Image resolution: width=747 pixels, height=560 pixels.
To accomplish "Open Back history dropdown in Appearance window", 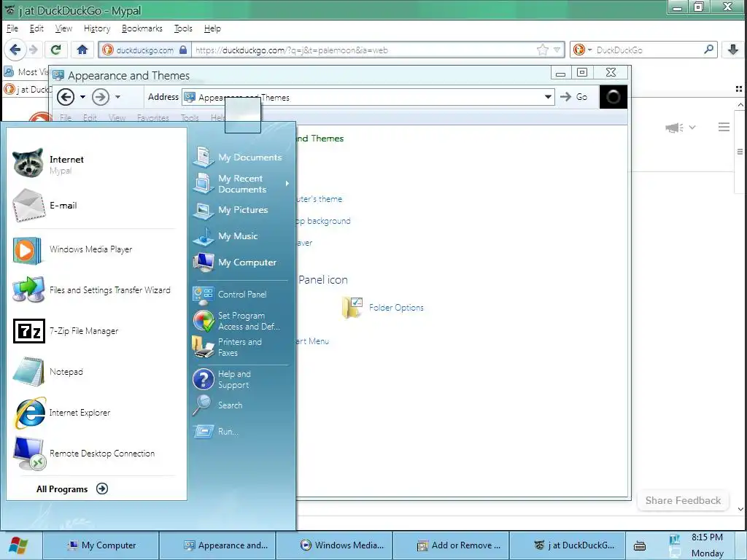I will 82,97.
